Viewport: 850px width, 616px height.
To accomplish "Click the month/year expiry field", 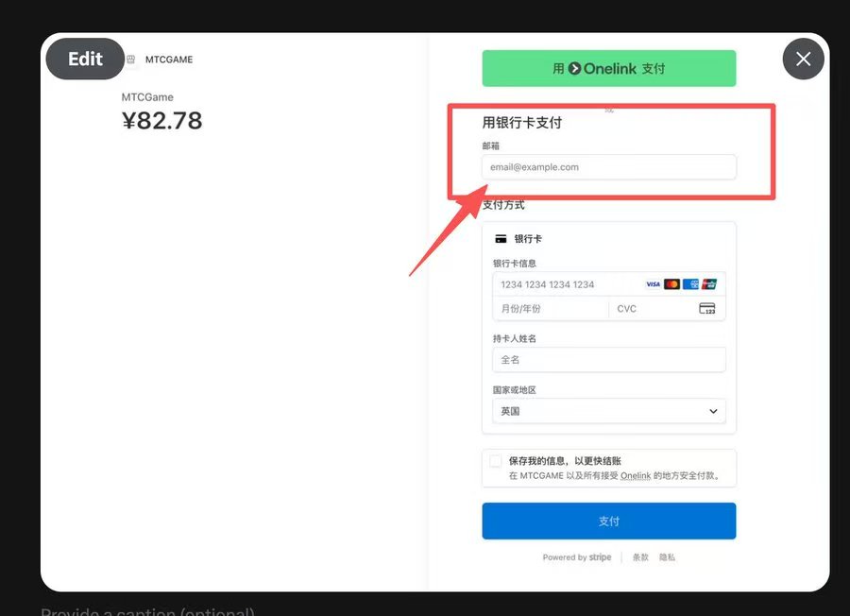I will [551, 309].
